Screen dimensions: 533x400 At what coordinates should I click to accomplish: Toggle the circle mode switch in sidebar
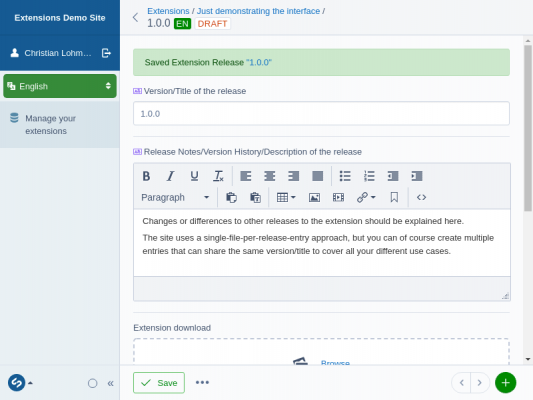pos(92,383)
